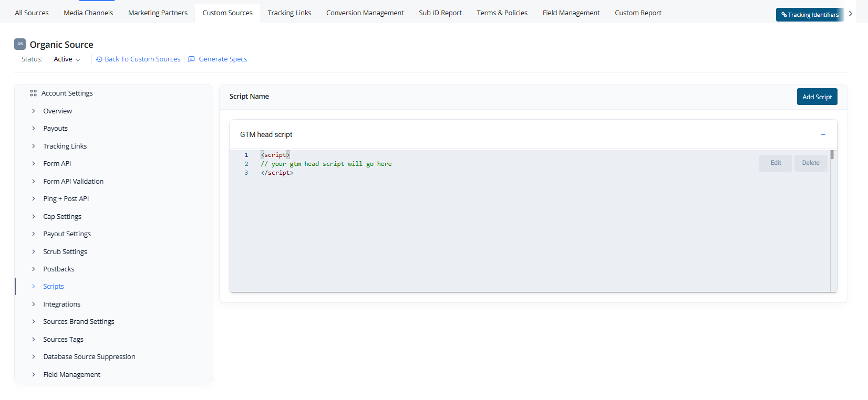868x400 pixels.
Task: Click the Generate Specs link
Action: tap(223, 59)
